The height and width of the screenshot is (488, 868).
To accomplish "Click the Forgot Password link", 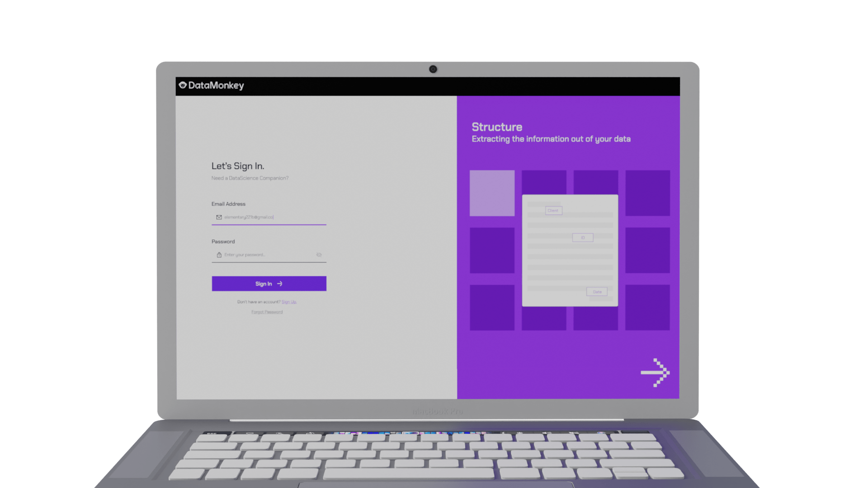I will tap(267, 312).
